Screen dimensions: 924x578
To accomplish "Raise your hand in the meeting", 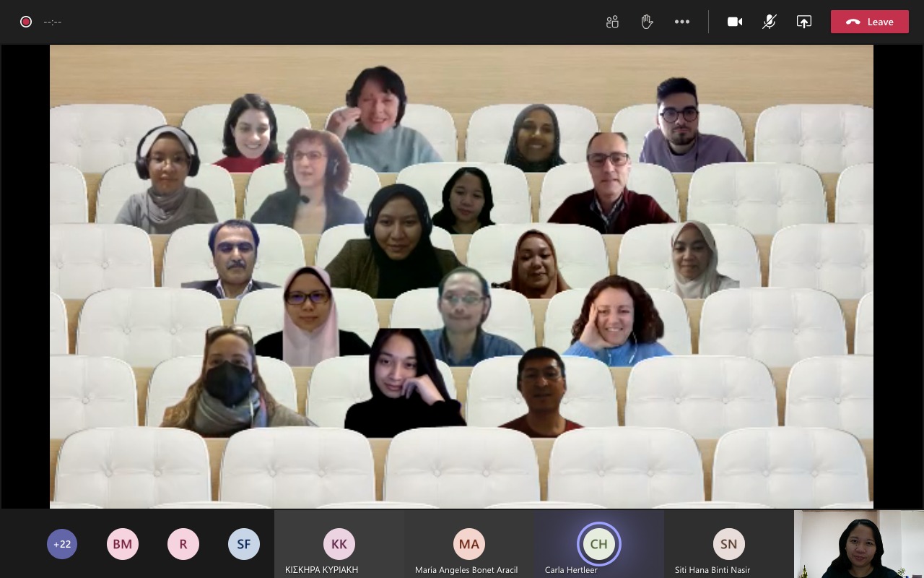I will [x=647, y=22].
